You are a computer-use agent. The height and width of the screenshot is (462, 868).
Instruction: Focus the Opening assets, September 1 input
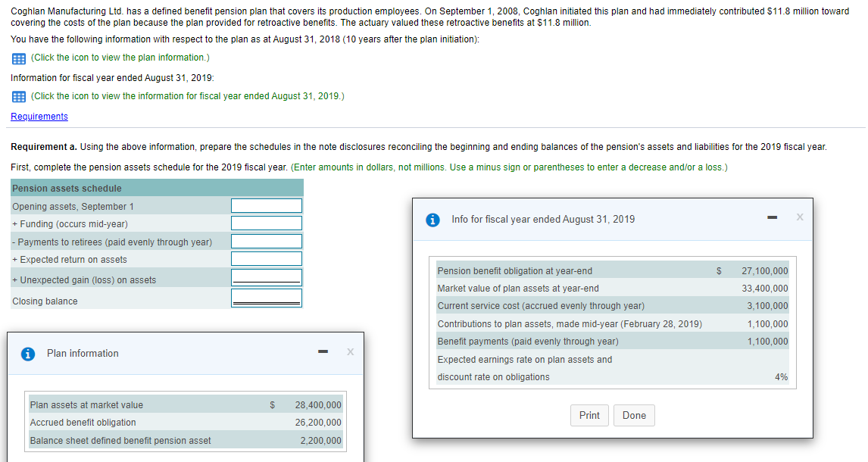point(267,206)
